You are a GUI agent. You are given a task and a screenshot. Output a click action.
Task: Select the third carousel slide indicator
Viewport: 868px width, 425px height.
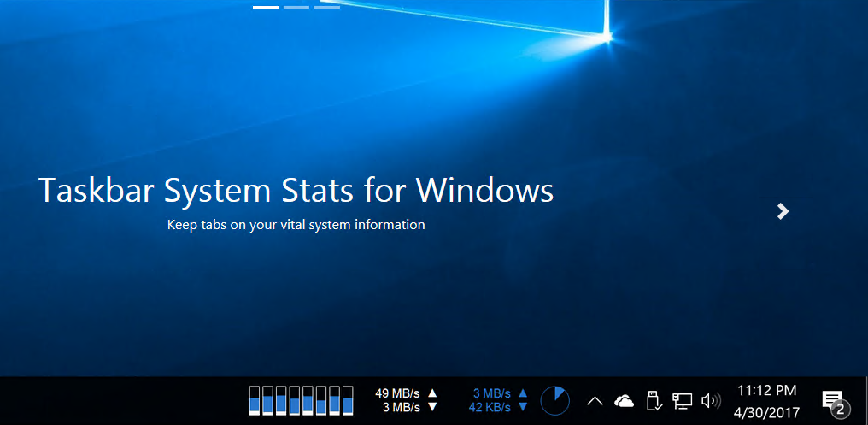click(327, 7)
